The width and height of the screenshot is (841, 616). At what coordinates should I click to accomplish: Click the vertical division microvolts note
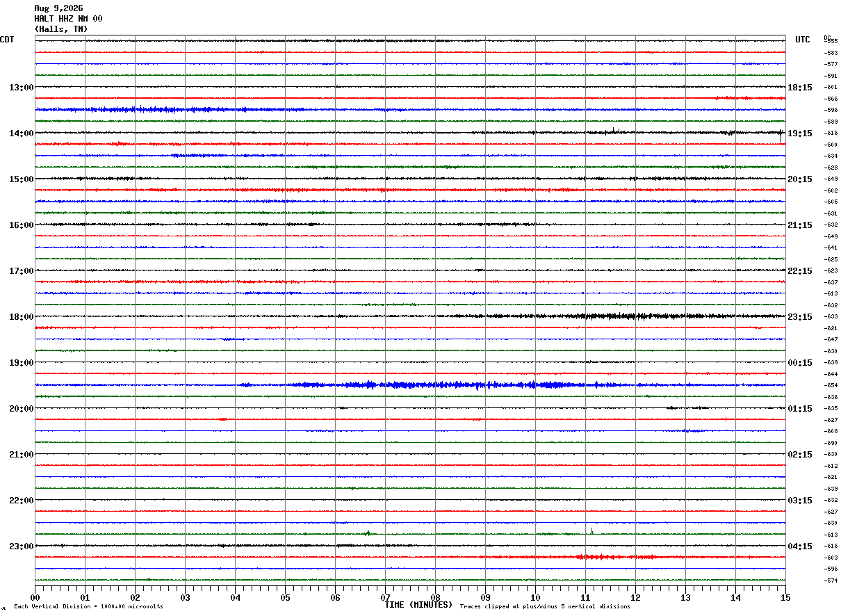88,606
